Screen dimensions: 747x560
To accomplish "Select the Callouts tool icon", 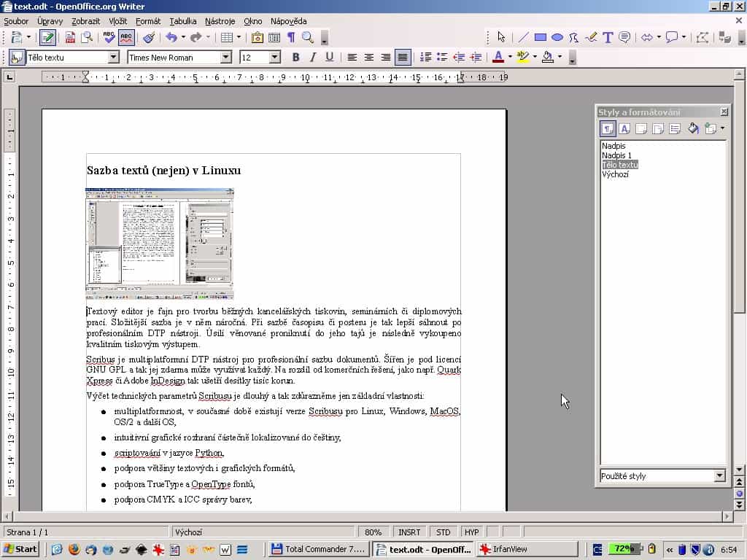I will coord(624,37).
